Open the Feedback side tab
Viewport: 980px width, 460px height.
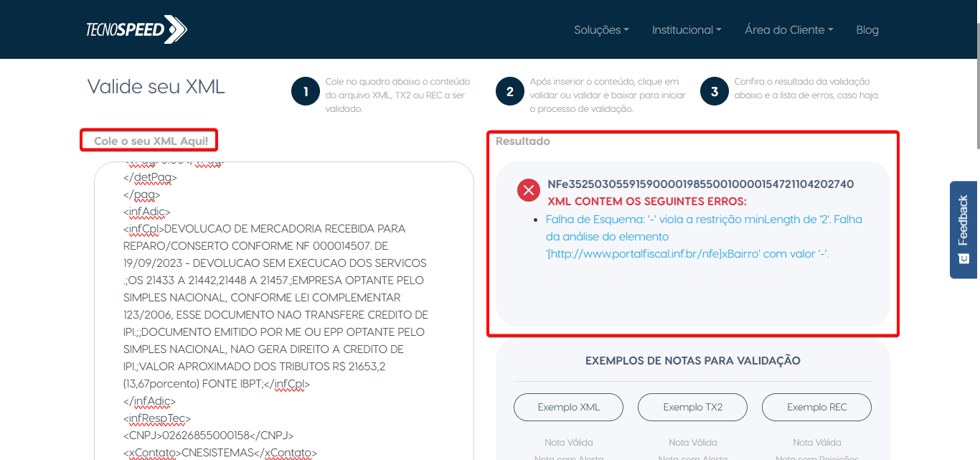click(x=963, y=219)
